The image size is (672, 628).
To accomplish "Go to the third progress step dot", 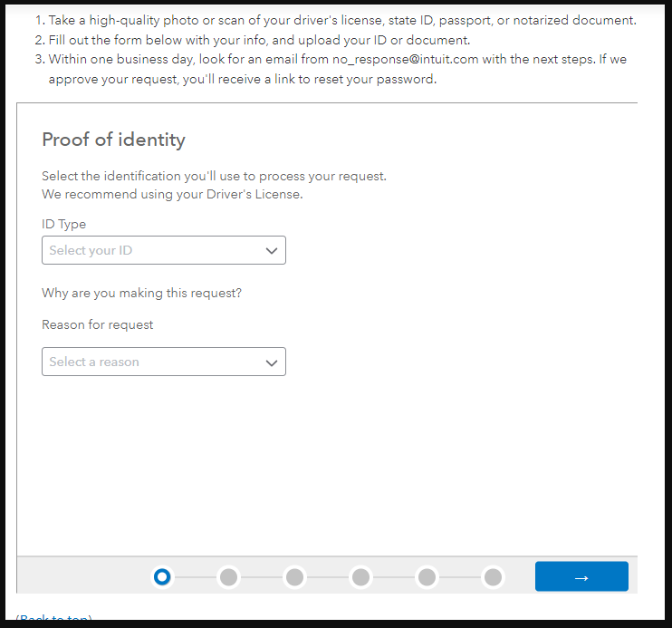I will point(294,576).
